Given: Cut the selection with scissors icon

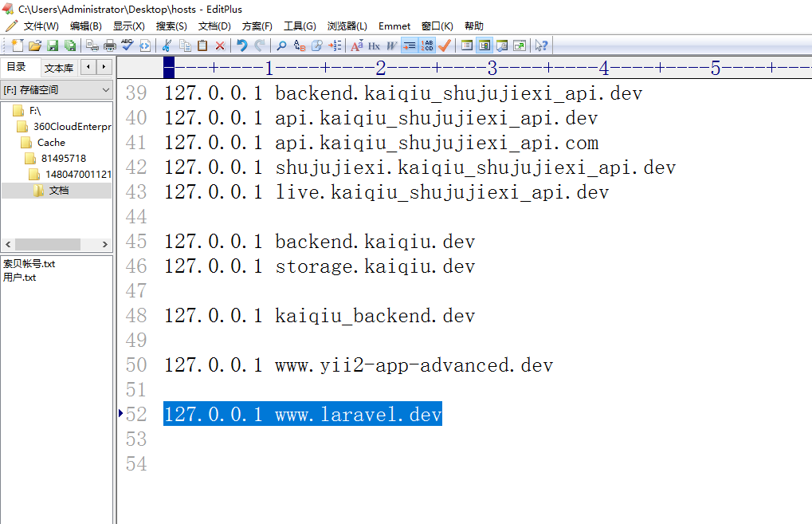Looking at the screenshot, I should (x=167, y=45).
